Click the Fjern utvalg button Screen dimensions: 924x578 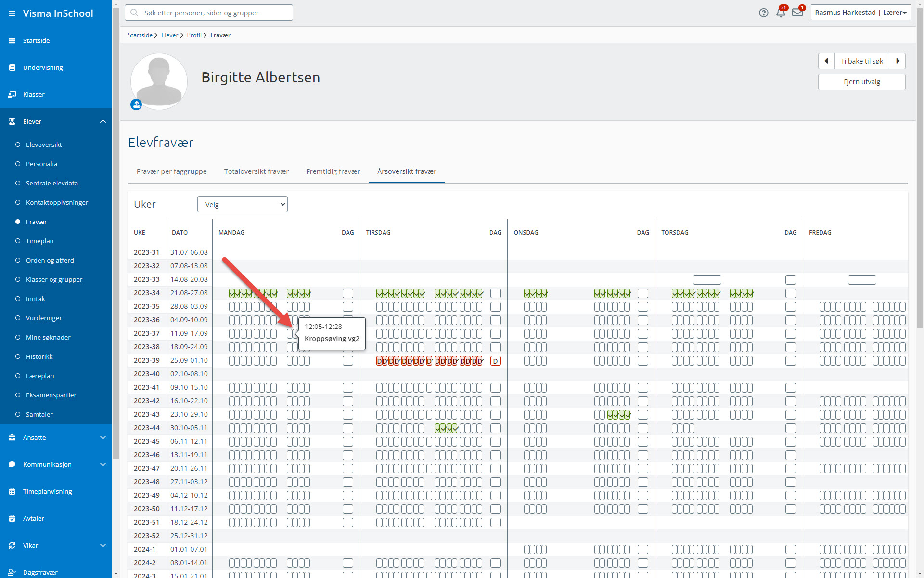coord(862,82)
